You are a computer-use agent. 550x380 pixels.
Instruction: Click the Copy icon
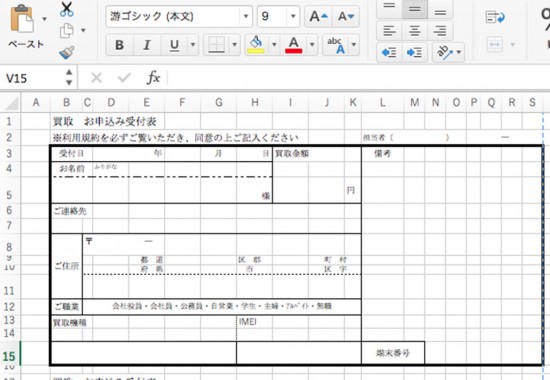click(67, 31)
